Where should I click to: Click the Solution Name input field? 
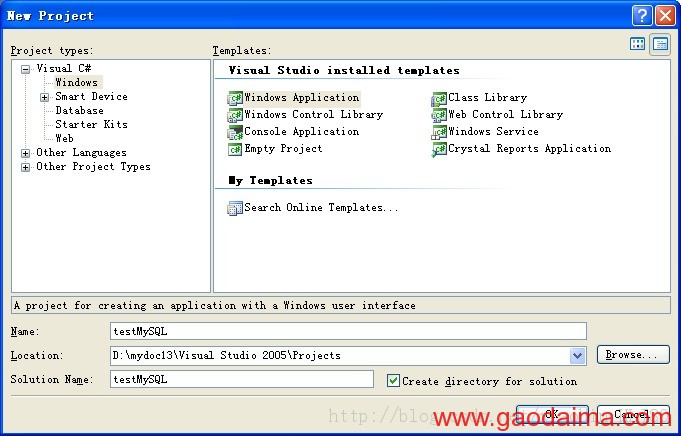(x=242, y=379)
